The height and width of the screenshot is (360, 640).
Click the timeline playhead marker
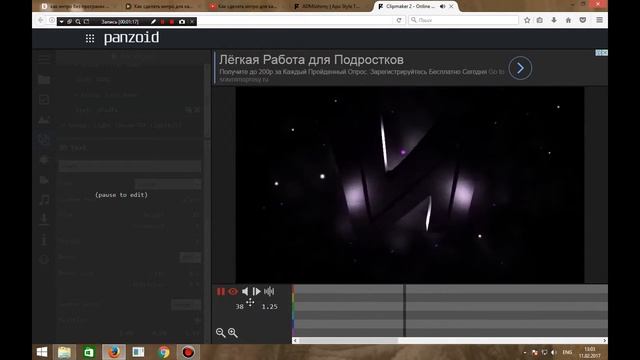point(404,310)
